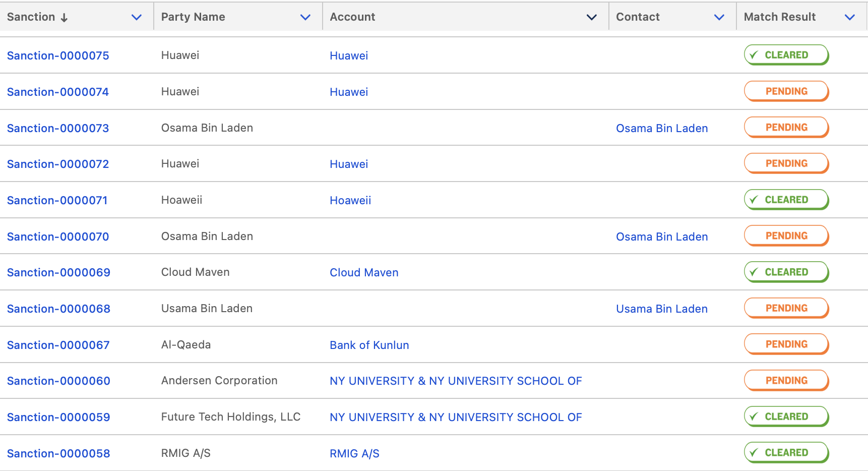Select party name RMIG A/S
The height and width of the screenshot is (471, 868).
pos(186,453)
